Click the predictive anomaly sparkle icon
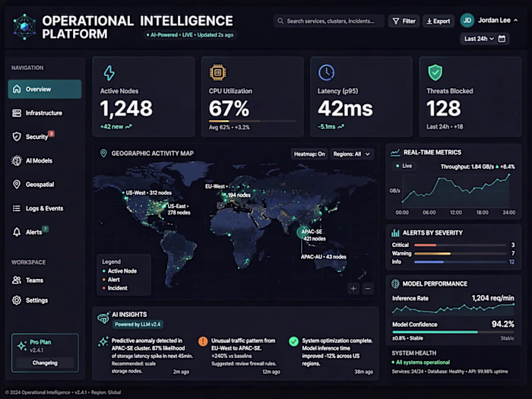 (103, 342)
